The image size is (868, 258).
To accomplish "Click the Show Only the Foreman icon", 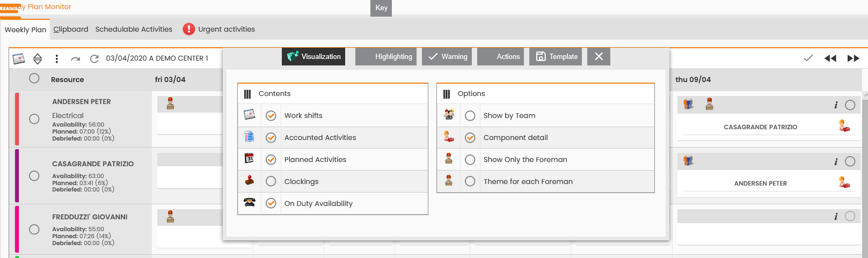I will pos(449,159).
